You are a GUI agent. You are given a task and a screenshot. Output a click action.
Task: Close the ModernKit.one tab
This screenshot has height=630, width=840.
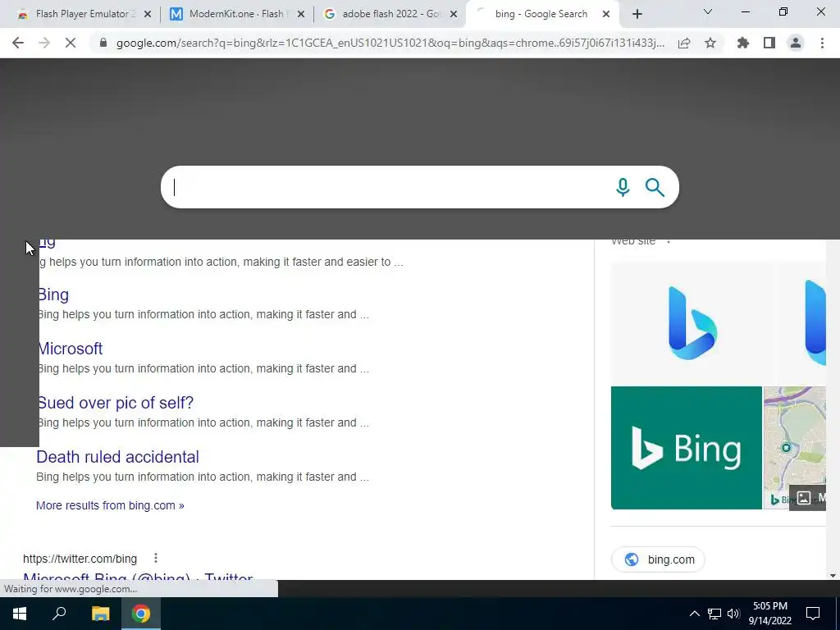point(301,15)
